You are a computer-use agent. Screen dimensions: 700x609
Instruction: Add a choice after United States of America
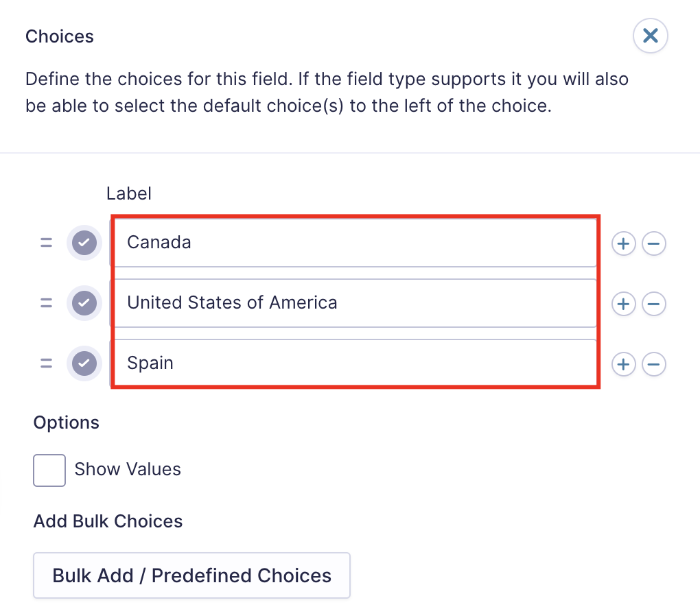[623, 303]
